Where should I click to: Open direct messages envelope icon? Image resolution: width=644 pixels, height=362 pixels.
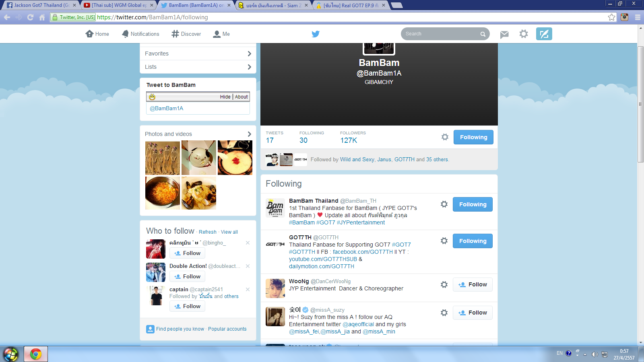(x=504, y=34)
